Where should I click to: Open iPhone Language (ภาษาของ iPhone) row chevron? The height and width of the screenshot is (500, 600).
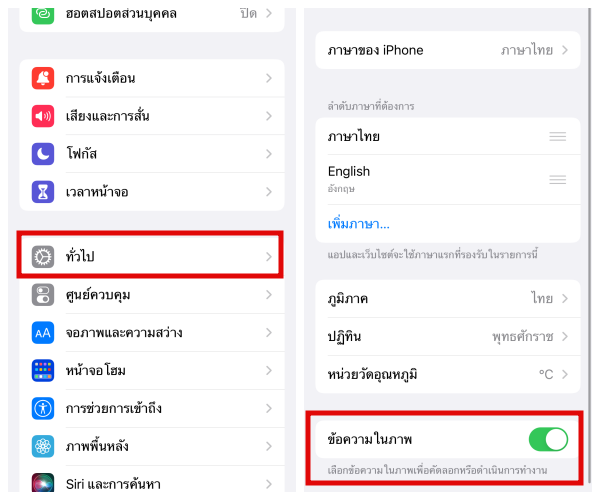pos(565,50)
